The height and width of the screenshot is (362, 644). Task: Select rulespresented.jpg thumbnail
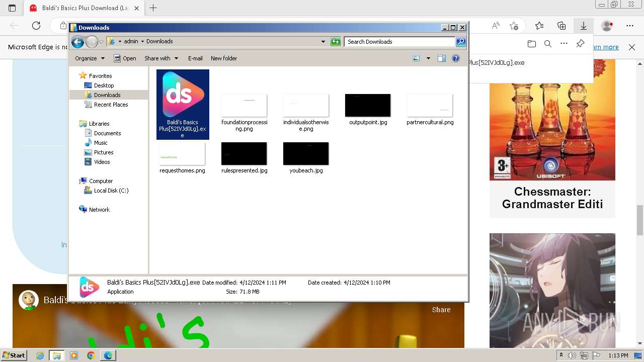pos(244,153)
